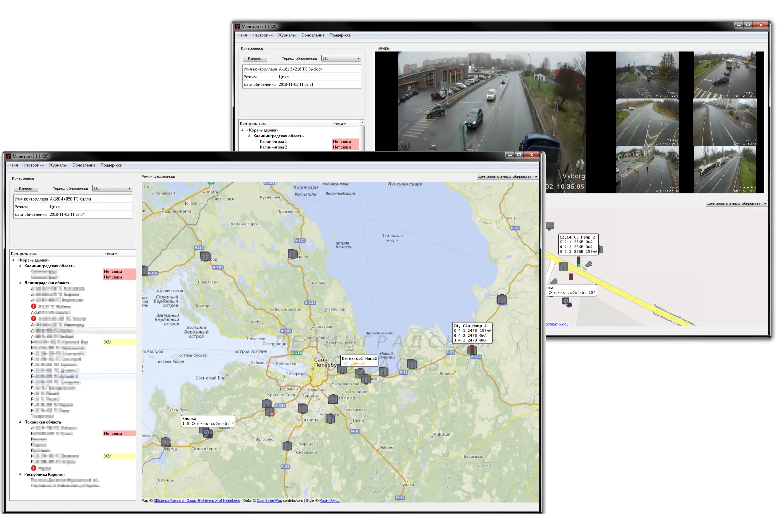
Task: Click the controller marker near Сясь on the map
Action: (502, 299)
